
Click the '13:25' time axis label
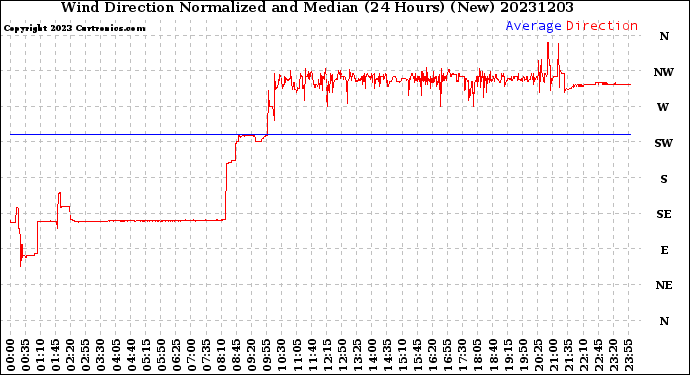click(x=357, y=355)
